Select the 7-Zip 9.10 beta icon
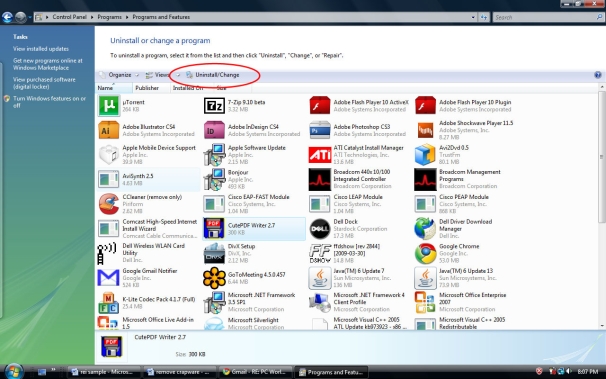 point(214,105)
